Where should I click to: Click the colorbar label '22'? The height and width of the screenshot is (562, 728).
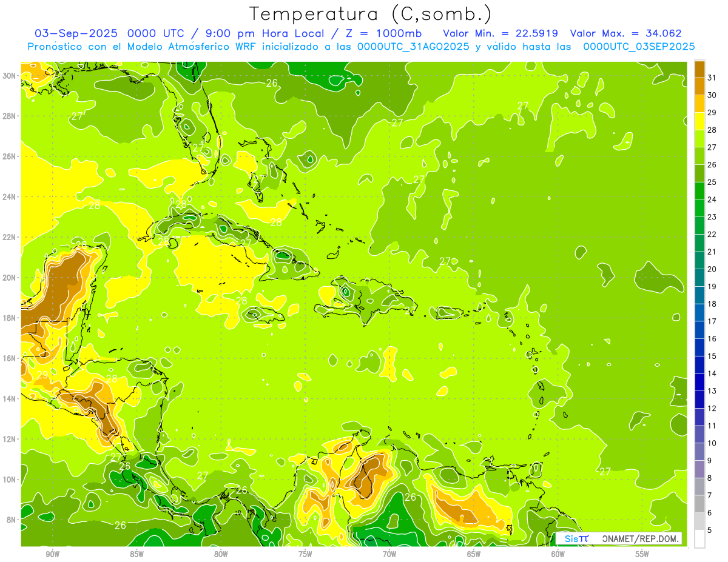[x=712, y=234]
